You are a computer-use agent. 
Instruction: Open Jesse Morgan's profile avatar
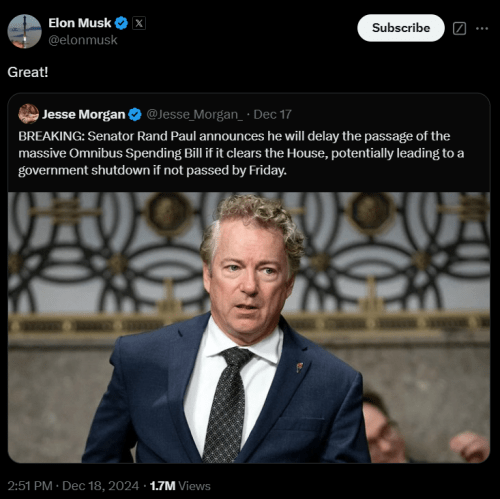[28, 114]
